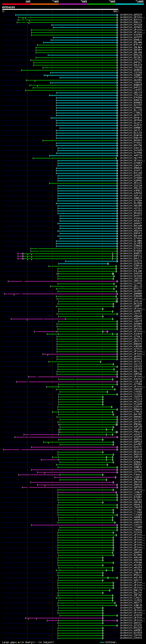Select the UniRef100_B9QR70 label
Image resolution: width=146 pixels, height=644 pixels.
(x=131, y=253)
